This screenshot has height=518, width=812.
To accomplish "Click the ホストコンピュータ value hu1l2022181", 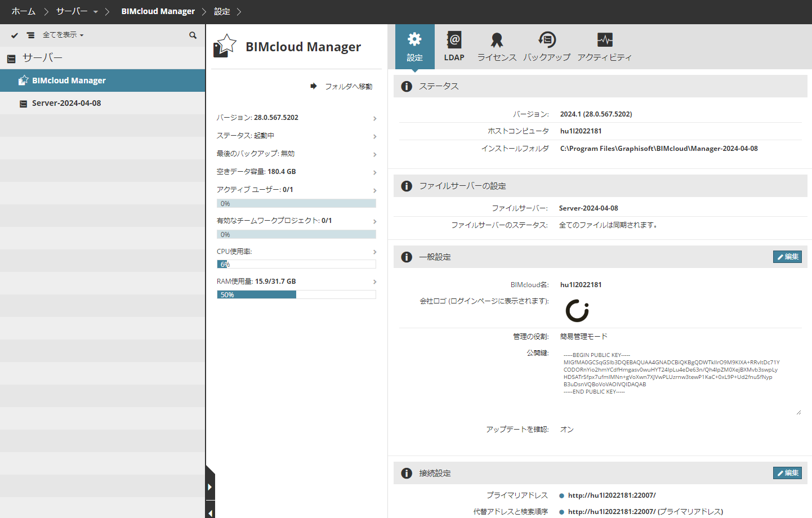I will [x=581, y=131].
